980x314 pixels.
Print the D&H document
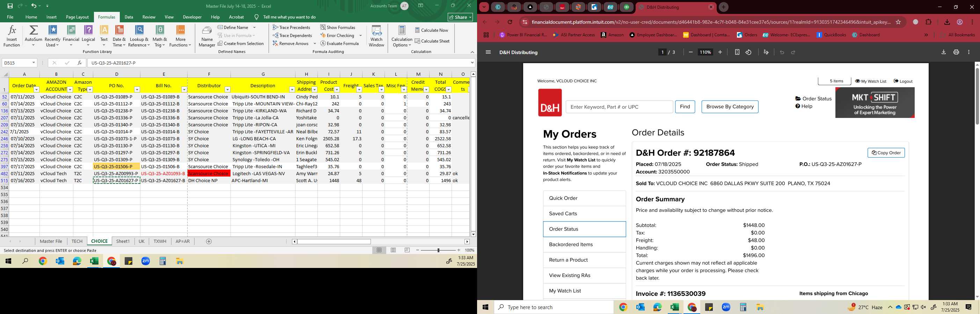click(x=956, y=52)
